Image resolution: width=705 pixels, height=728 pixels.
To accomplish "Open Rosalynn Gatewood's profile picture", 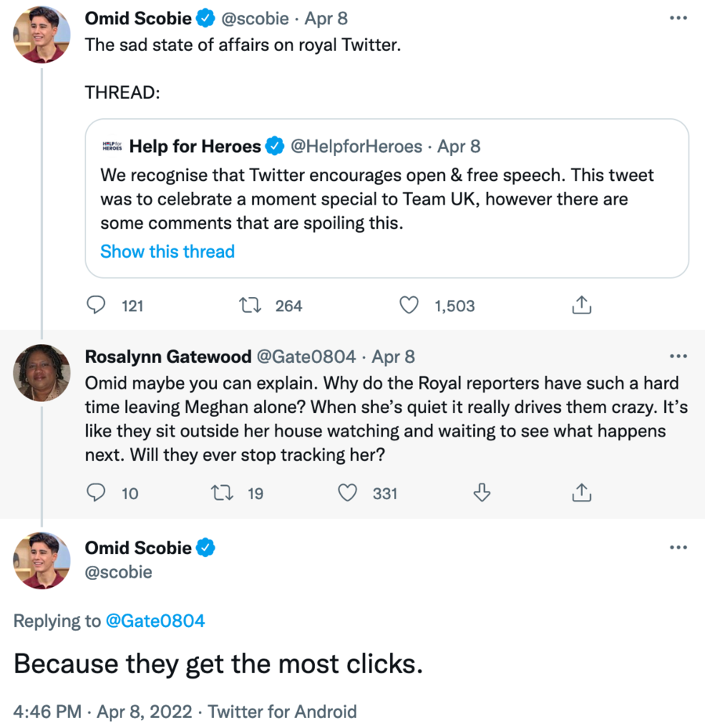I will pos(42,371).
